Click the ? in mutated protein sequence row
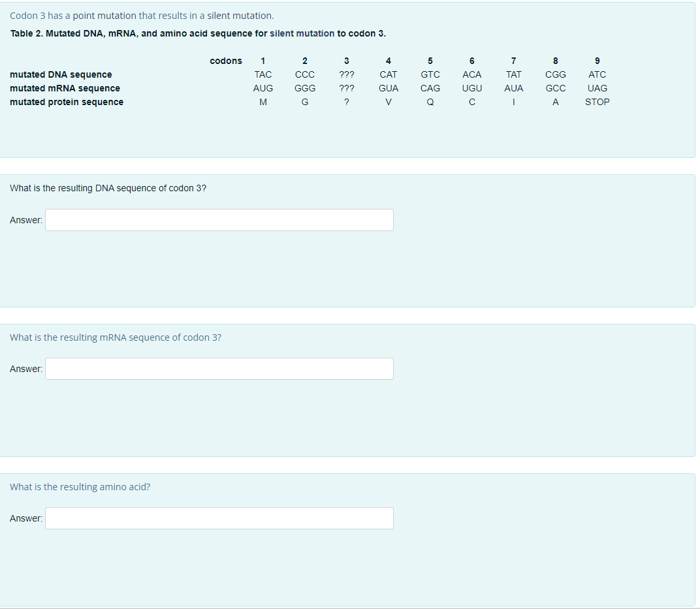The height and width of the screenshot is (609, 700). pyautogui.click(x=347, y=102)
